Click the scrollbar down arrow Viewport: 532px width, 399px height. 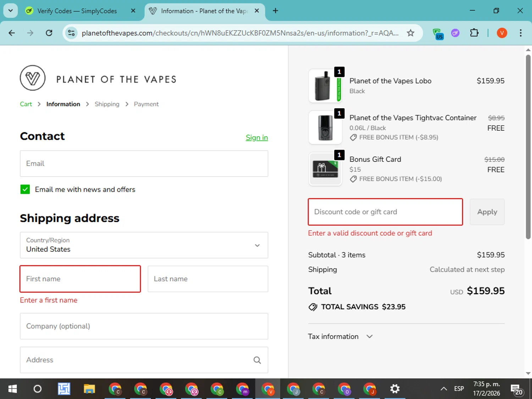(528, 373)
